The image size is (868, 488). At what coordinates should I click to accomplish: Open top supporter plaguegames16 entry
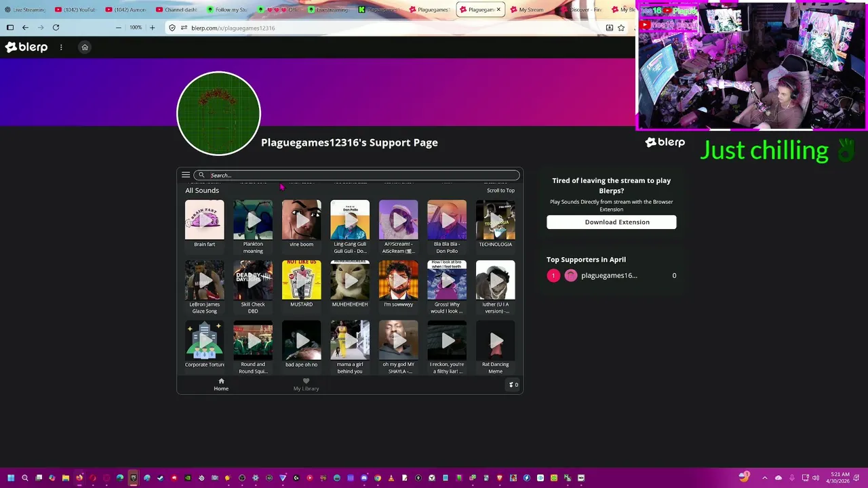611,275
